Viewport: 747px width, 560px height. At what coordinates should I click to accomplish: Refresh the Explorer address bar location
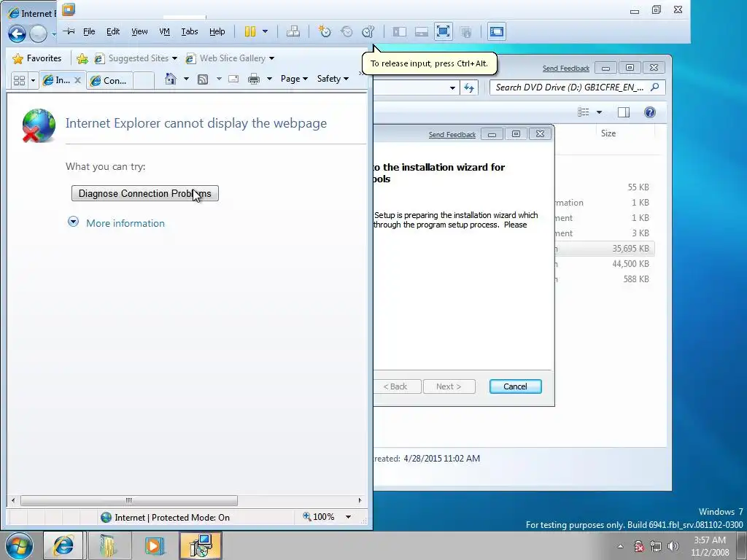[469, 87]
